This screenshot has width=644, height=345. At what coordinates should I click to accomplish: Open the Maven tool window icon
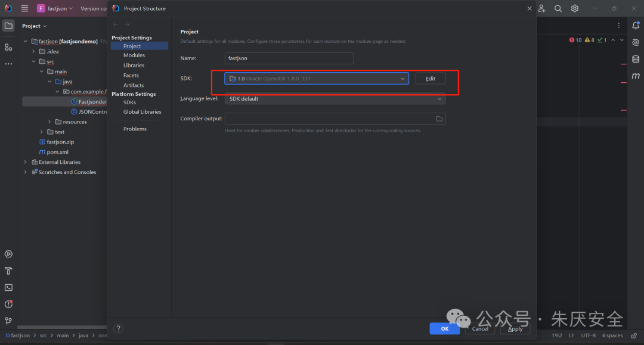(636, 76)
